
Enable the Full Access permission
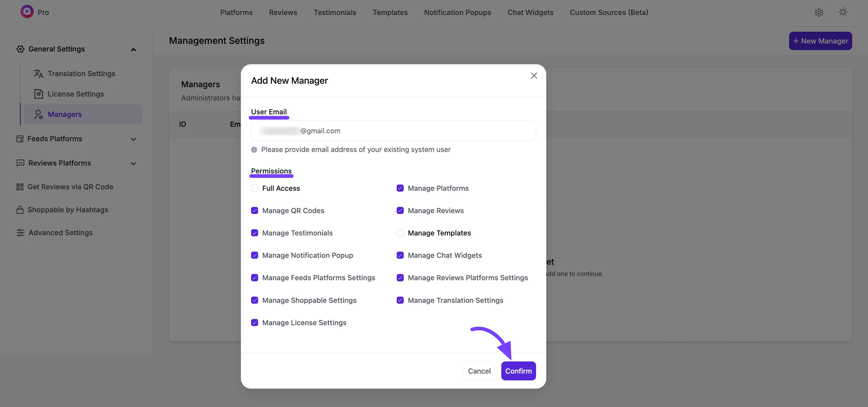tap(255, 188)
